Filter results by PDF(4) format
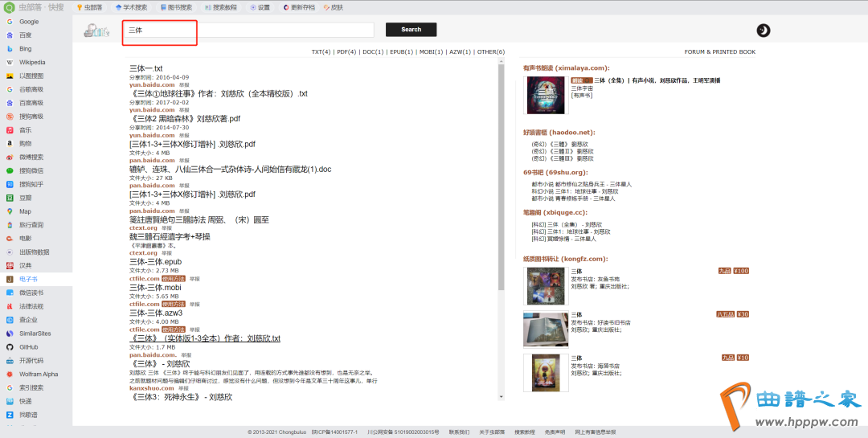868x438 pixels. click(x=346, y=51)
